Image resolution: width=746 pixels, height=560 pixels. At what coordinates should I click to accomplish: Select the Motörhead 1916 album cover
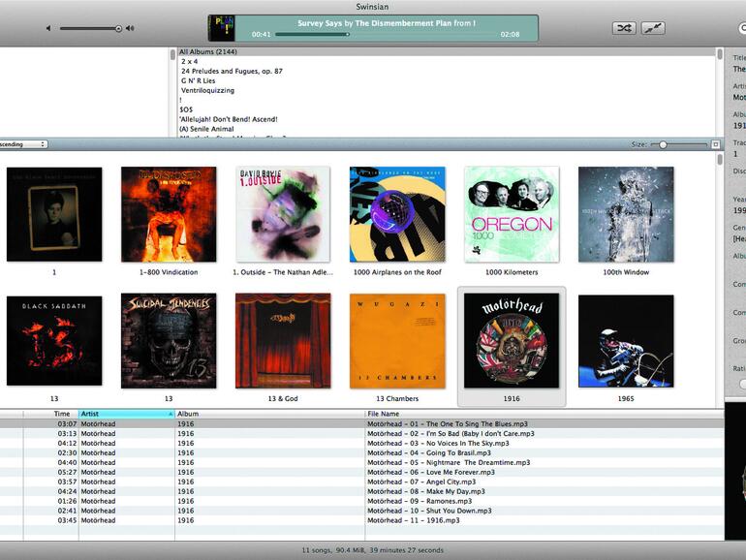(511, 341)
